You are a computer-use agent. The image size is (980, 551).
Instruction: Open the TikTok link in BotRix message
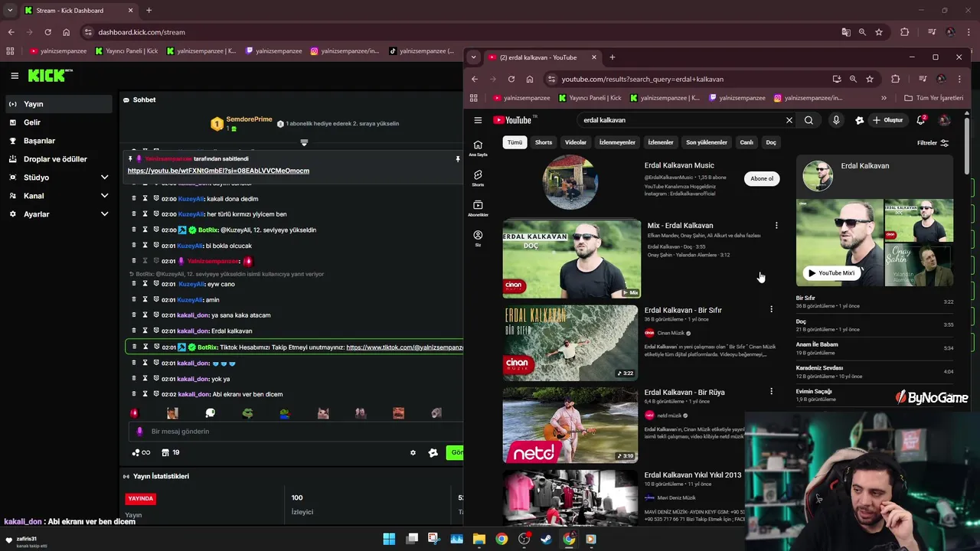[404, 347]
